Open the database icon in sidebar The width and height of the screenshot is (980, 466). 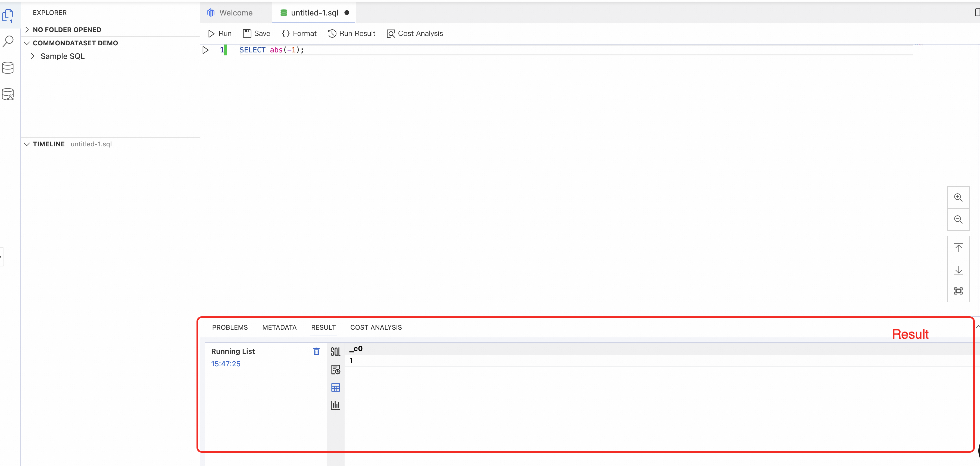click(8, 68)
